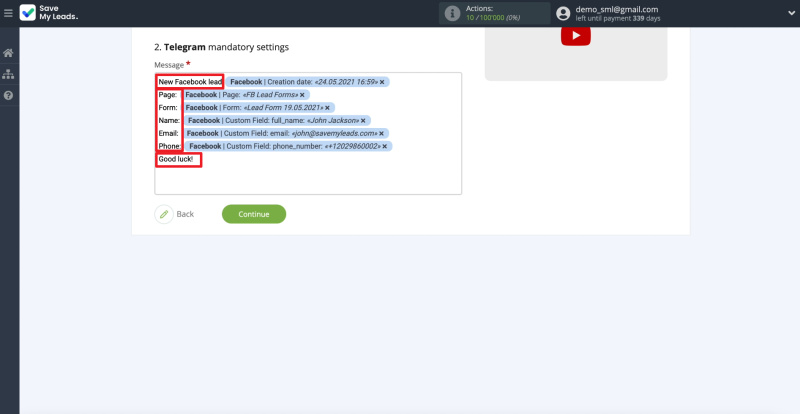Click the Back link text
Screen dimensions: 800x414
(185, 214)
